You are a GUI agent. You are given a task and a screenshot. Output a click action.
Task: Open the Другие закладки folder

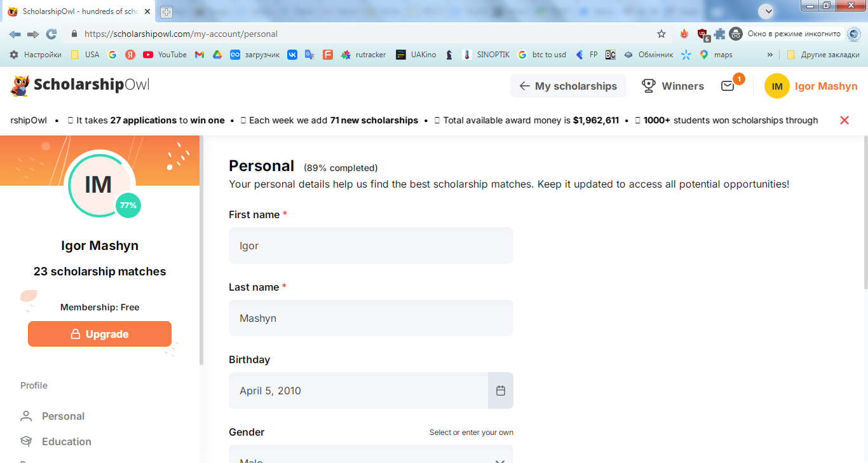click(822, 55)
